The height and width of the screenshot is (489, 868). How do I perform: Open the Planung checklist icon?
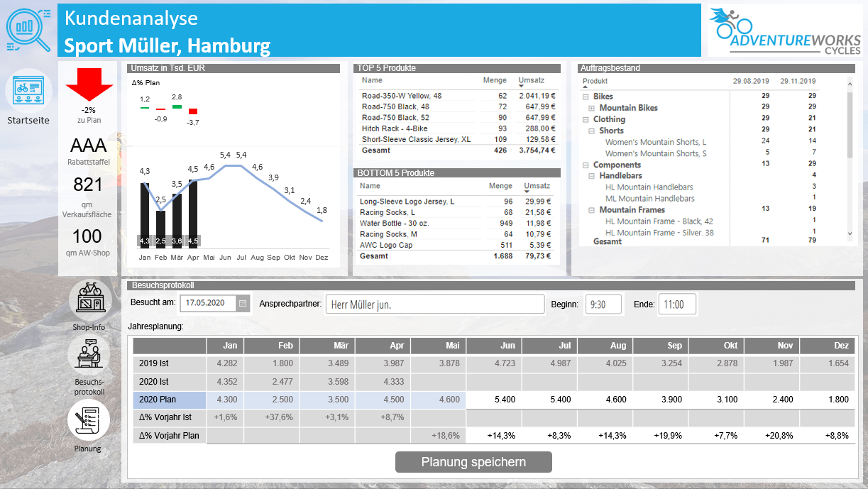[x=89, y=421]
